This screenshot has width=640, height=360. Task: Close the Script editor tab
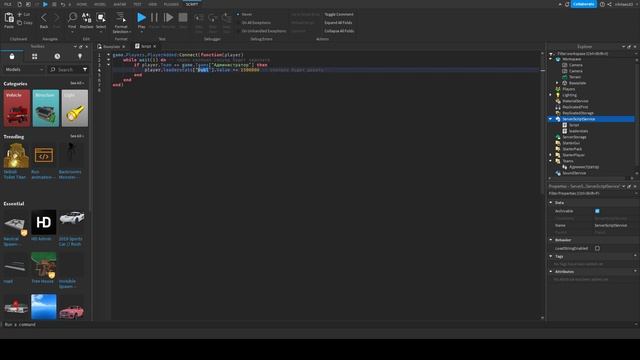pyautogui.click(x=154, y=47)
